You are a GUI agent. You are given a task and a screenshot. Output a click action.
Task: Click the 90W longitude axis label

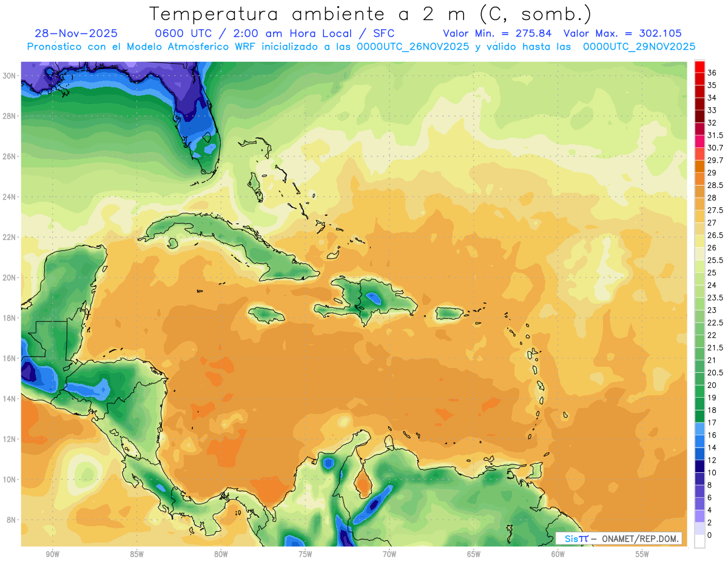(52, 555)
